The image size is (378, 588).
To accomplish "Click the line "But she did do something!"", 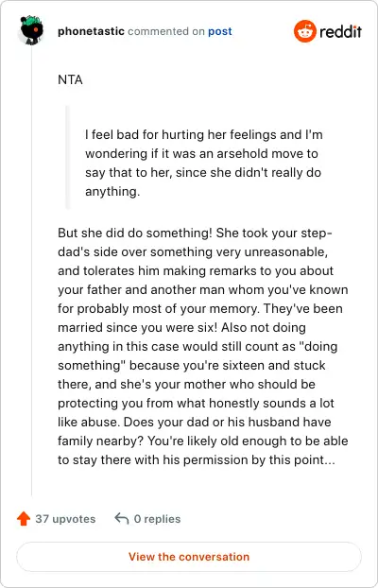I will pos(135,233).
